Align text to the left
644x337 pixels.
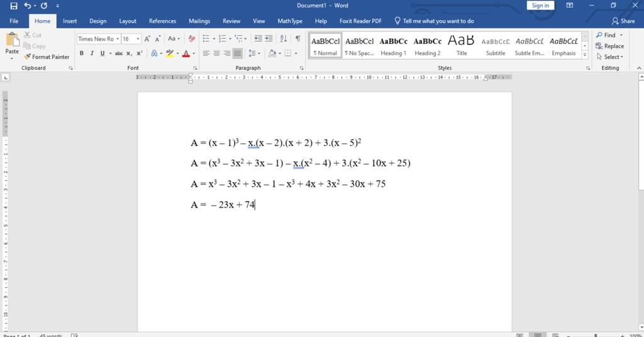point(206,53)
